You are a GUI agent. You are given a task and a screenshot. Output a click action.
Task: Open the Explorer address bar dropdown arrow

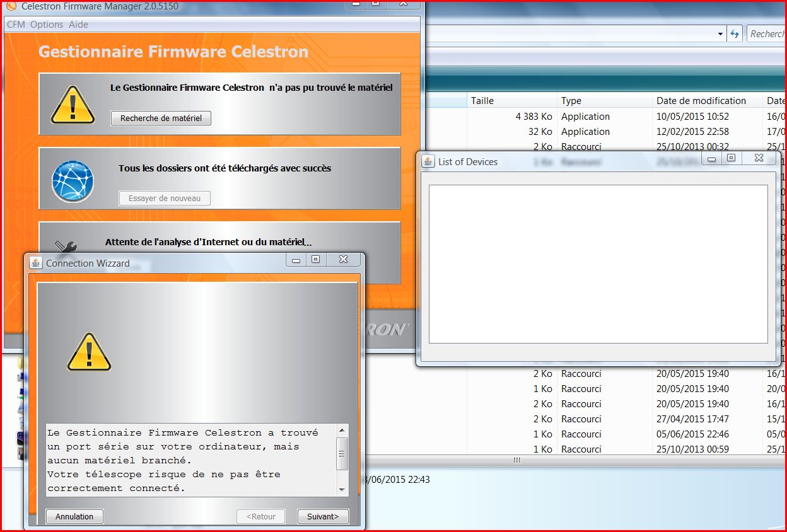(x=720, y=34)
